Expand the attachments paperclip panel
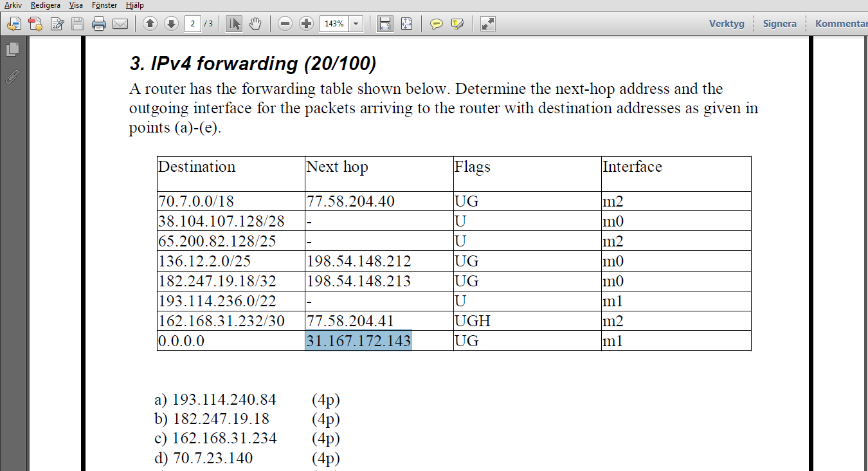Screen dimensions: 868x471 (12, 77)
